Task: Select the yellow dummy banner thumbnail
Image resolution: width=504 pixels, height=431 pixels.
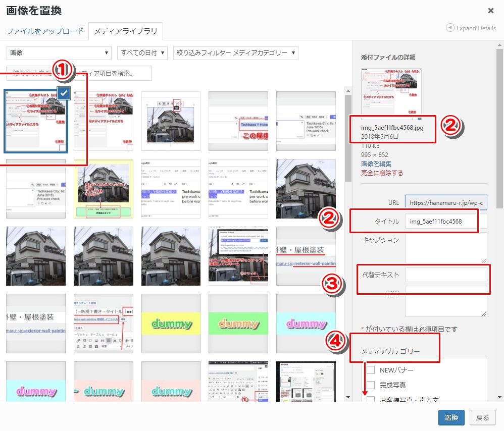Action: coord(172,324)
